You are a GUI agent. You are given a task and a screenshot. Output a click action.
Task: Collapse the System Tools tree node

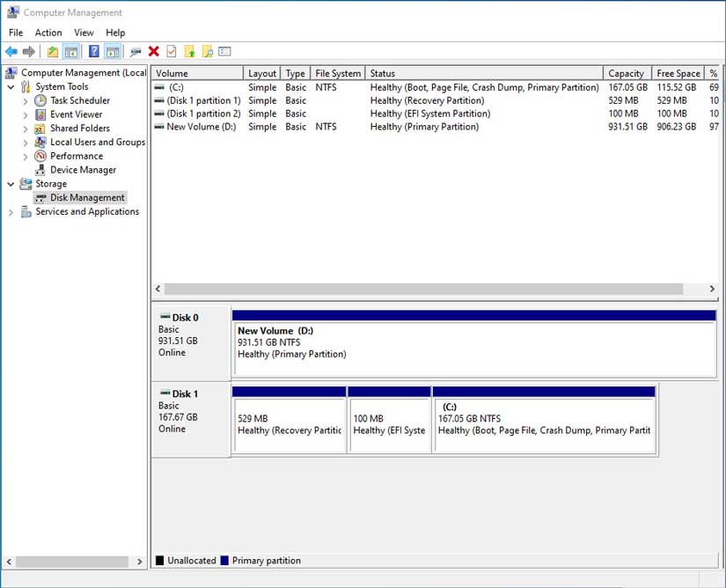click(x=11, y=87)
